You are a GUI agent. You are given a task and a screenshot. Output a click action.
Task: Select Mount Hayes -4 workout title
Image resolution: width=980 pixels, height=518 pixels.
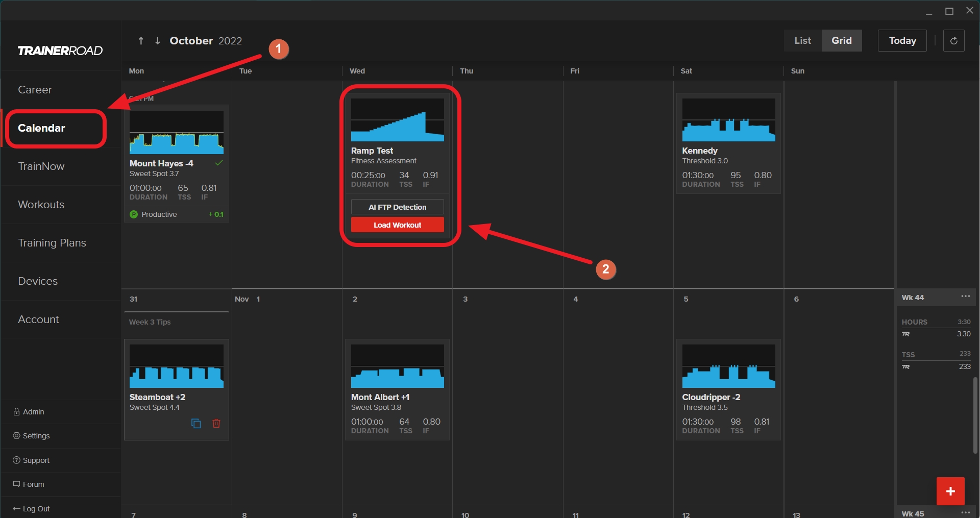point(161,163)
